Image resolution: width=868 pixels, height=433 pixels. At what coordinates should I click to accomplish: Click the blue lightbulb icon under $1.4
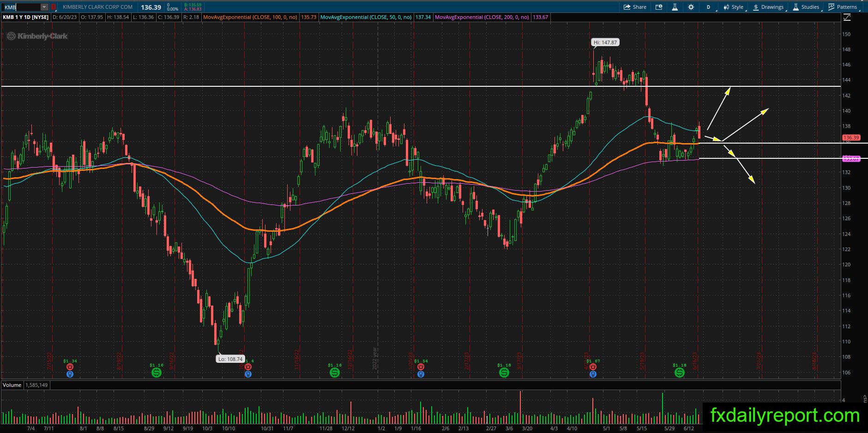point(248,374)
